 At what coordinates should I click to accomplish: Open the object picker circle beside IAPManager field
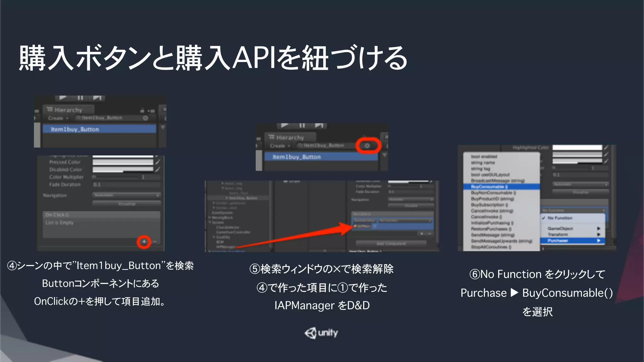375,226
